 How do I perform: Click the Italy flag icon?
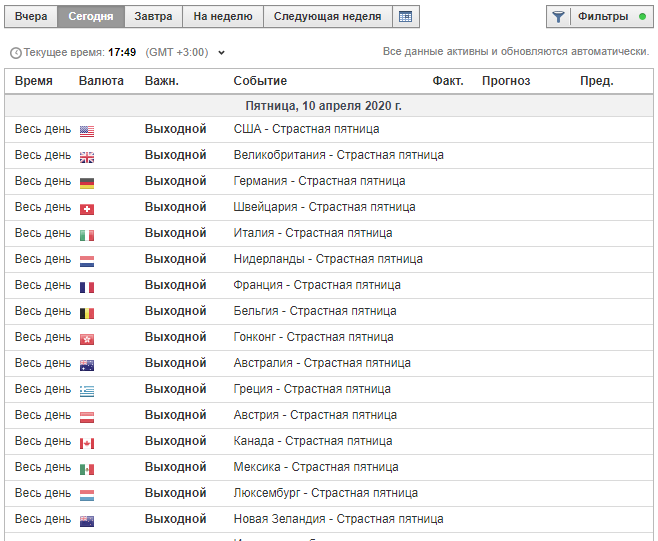pyautogui.click(x=87, y=235)
